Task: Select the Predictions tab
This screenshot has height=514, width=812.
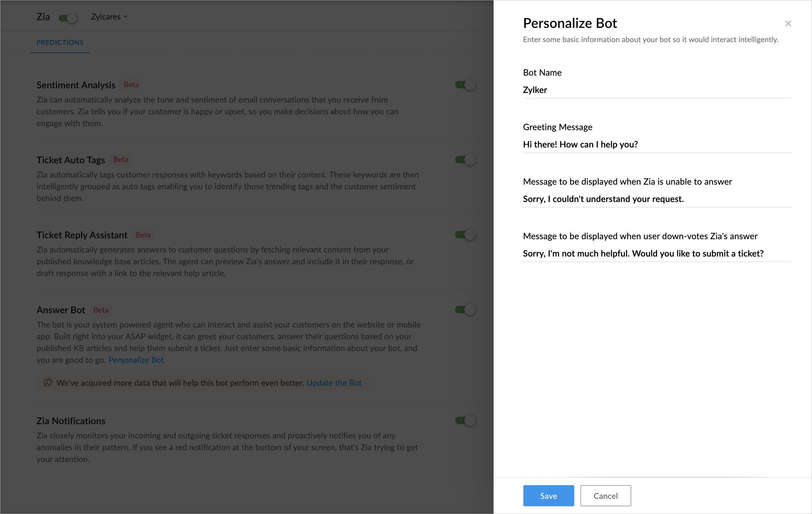Action: tap(60, 42)
